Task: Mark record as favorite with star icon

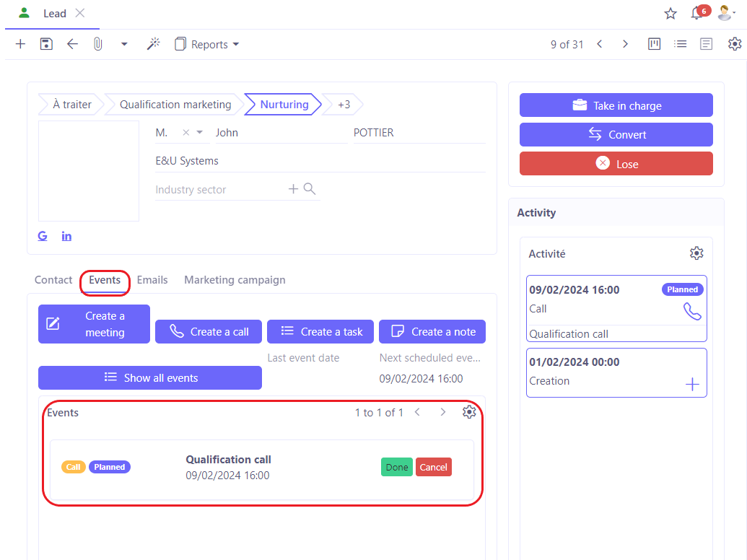Action: click(670, 14)
